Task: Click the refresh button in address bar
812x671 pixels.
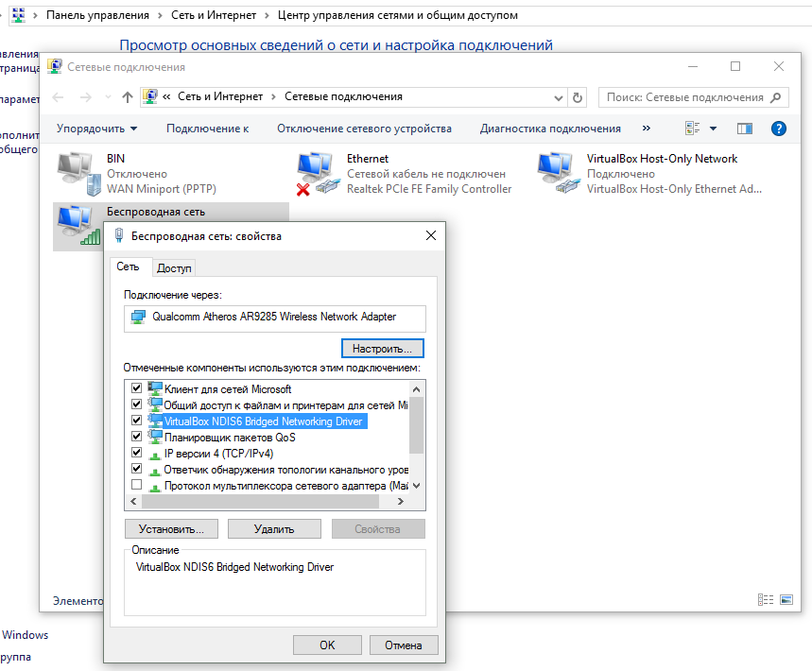Action: coord(578,97)
